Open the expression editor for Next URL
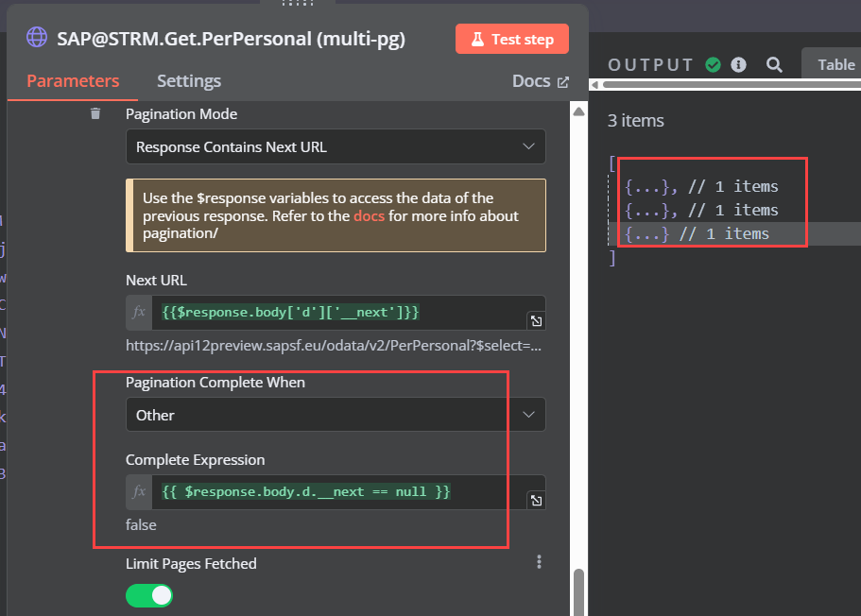Image resolution: width=861 pixels, height=616 pixels. pos(536,320)
